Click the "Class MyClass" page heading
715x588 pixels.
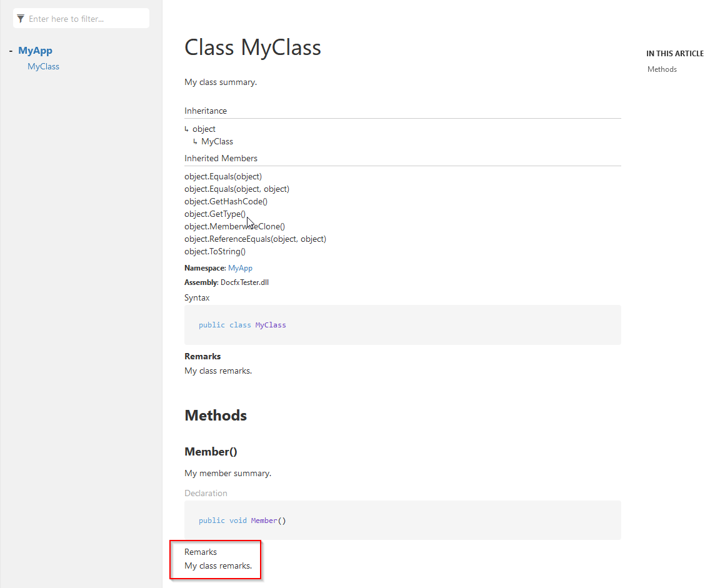pyautogui.click(x=252, y=47)
